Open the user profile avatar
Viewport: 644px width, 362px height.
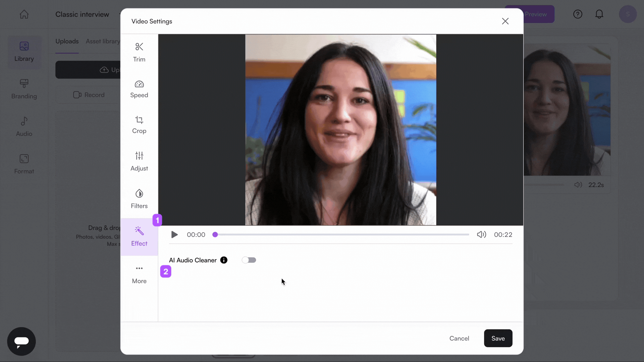[628, 14]
